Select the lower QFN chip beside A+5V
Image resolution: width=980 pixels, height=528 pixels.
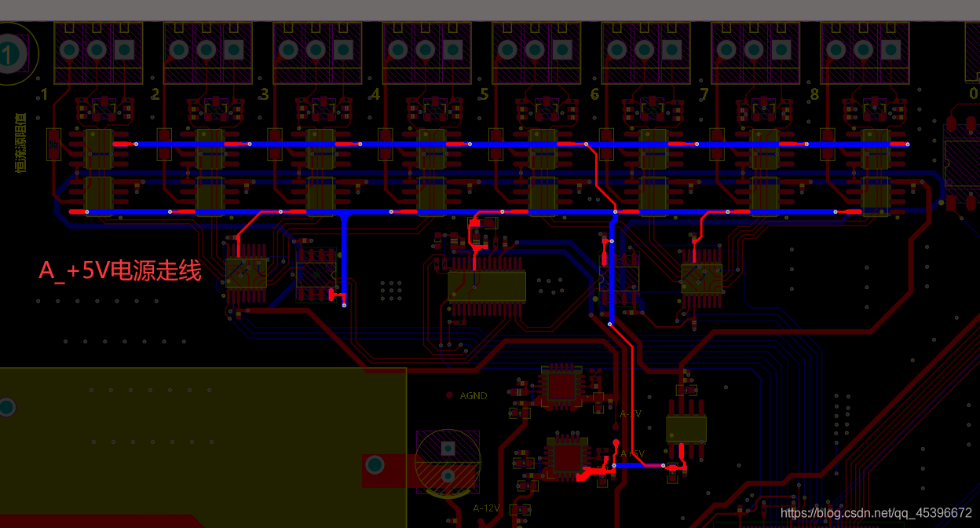pos(566,457)
